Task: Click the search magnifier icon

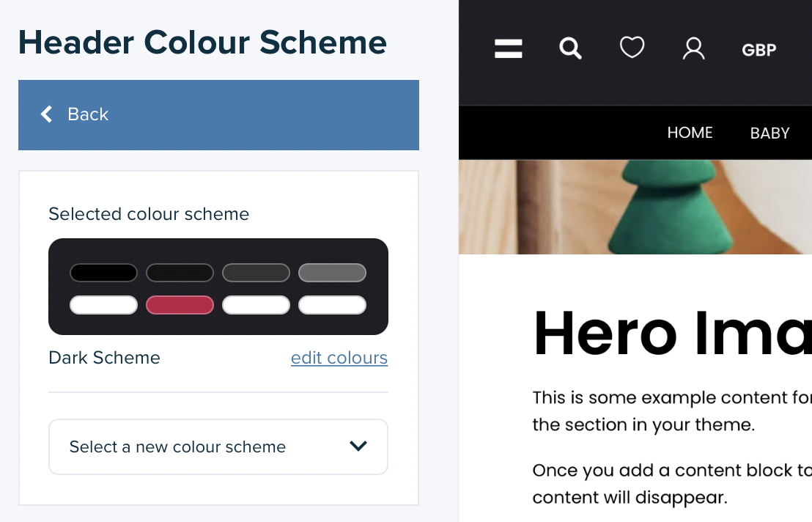Action: pyautogui.click(x=570, y=49)
